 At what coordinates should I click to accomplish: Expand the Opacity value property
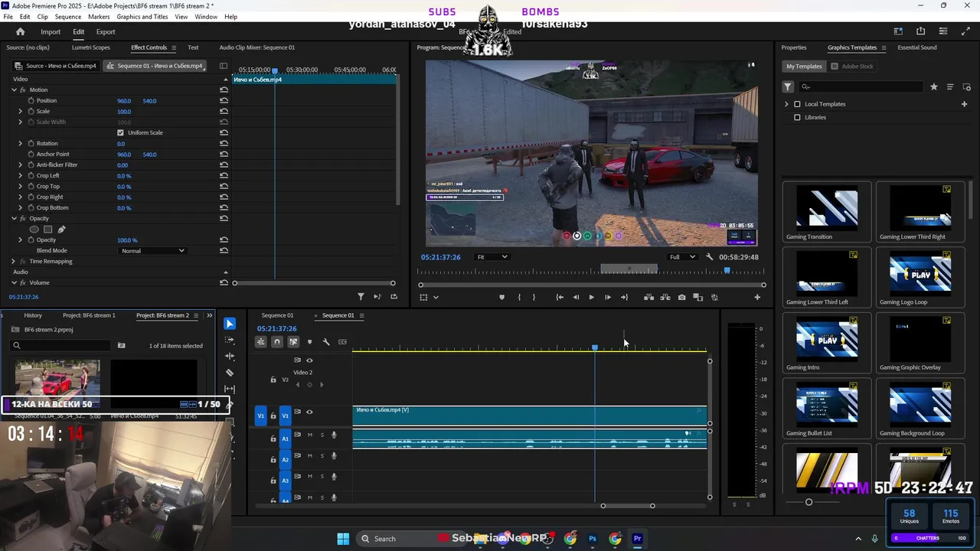click(21, 240)
